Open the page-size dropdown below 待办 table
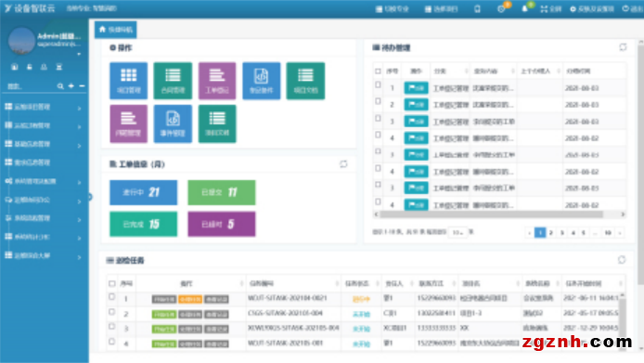644x363 pixels. click(457, 232)
